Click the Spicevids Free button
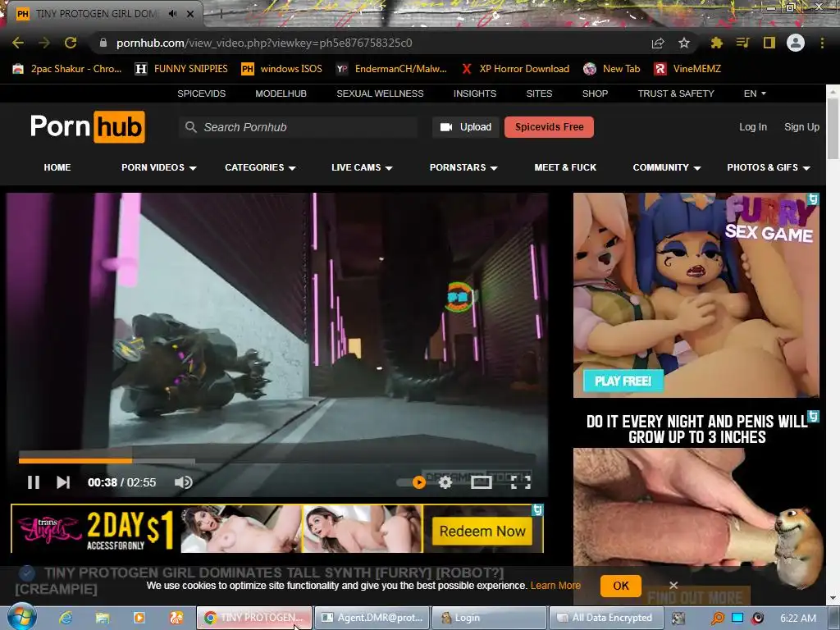This screenshot has height=630, width=840. [549, 127]
